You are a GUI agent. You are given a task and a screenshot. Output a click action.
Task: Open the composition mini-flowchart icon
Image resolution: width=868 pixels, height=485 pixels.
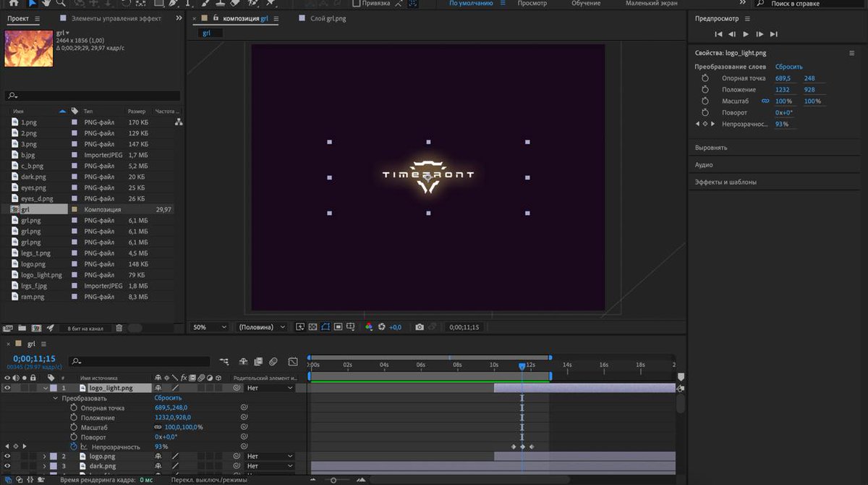(x=224, y=361)
